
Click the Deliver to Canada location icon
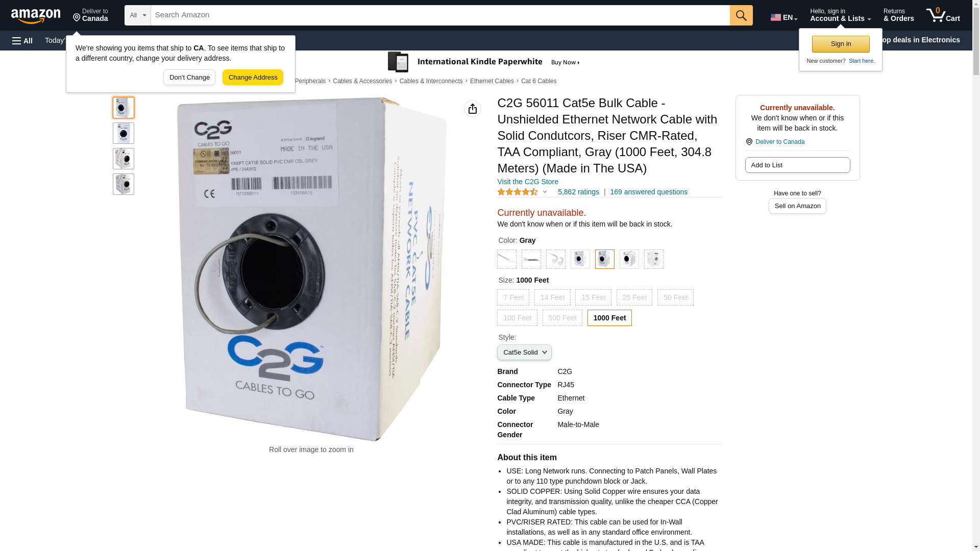click(77, 18)
